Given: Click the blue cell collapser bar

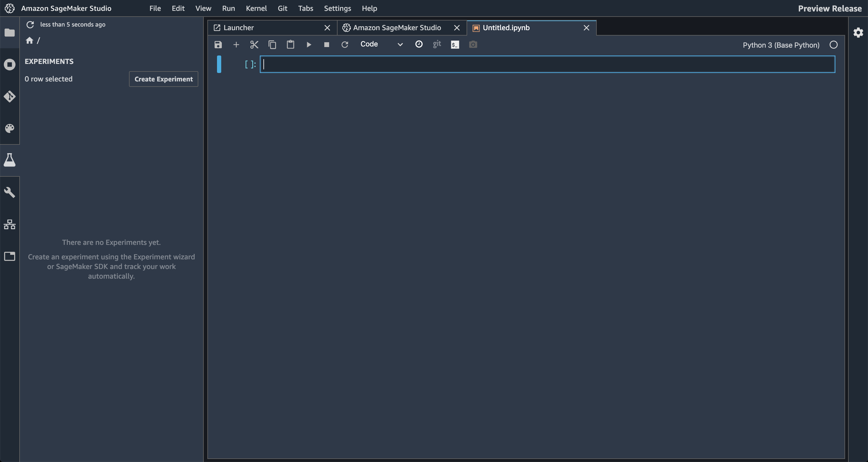Looking at the screenshot, I should [x=219, y=64].
